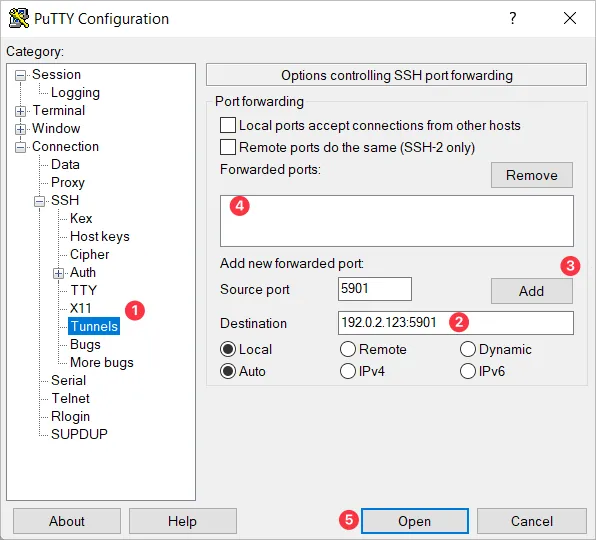Open the Session category
This screenshot has height=540, width=596.
click(56, 74)
